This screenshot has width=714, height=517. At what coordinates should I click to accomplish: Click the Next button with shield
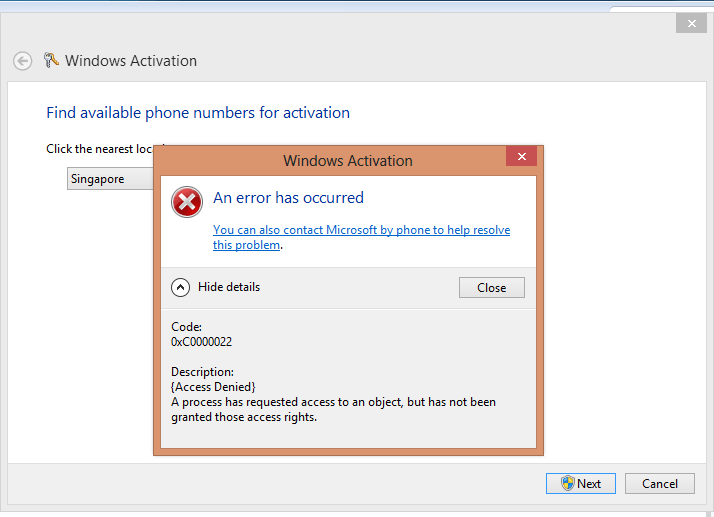pyautogui.click(x=581, y=483)
